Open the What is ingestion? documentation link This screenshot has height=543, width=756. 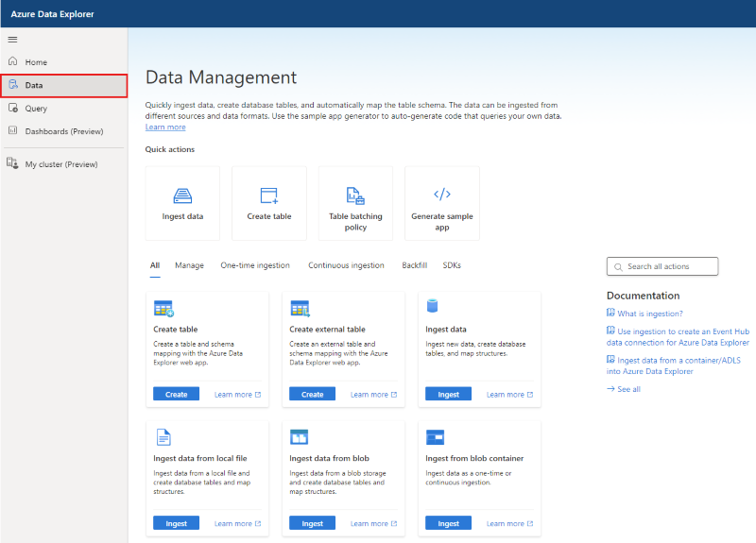pos(650,314)
